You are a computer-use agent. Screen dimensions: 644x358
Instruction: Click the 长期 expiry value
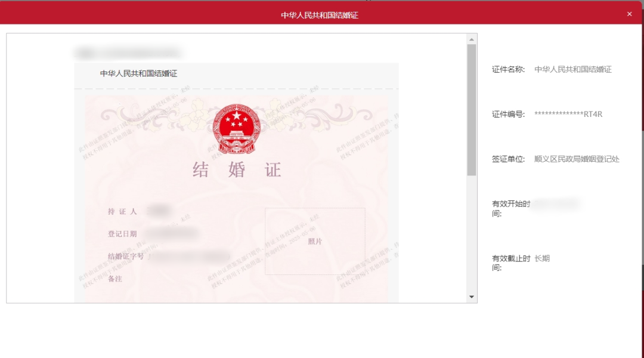[542, 258]
